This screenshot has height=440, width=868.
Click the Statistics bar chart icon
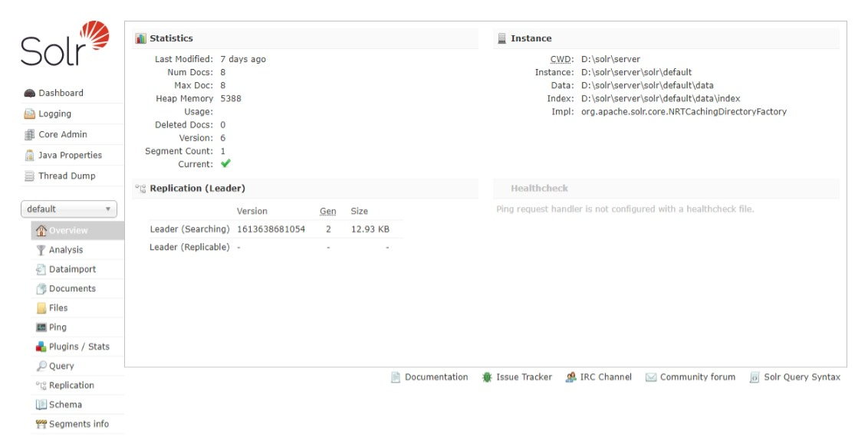141,38
